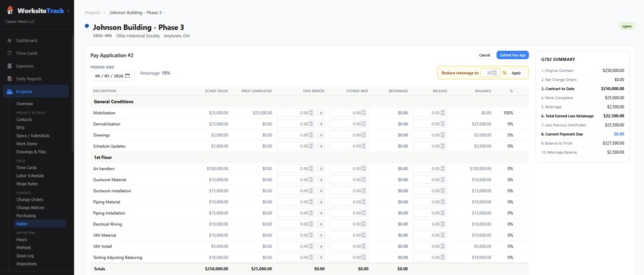The height and width of the screenshot is (275, 644).
Task: Open Change Notices page
Action: pyautogui.click(x=30, y=208)
